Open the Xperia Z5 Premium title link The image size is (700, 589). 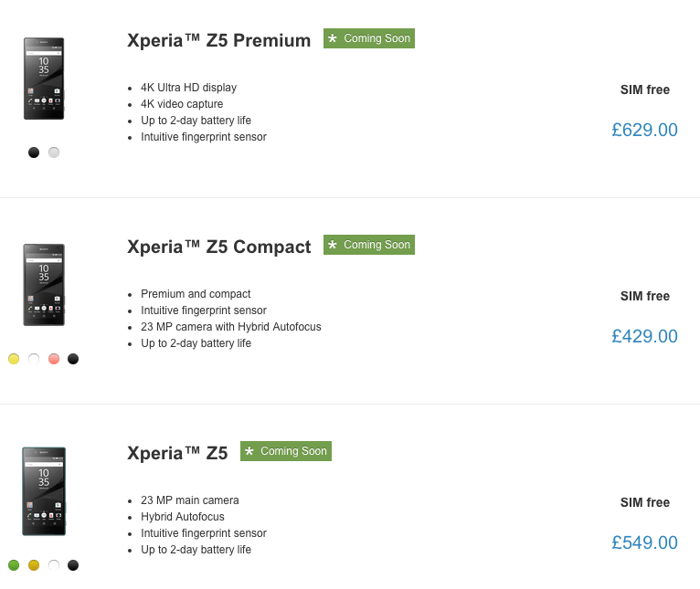pyautogui.click(x=219, y=40)
